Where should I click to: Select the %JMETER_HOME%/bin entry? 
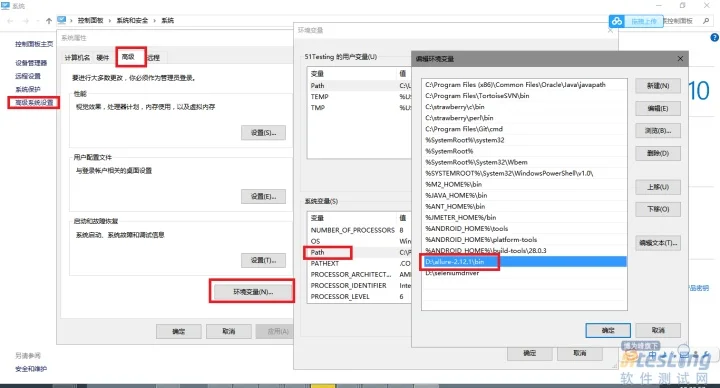(x=524, y=217)
